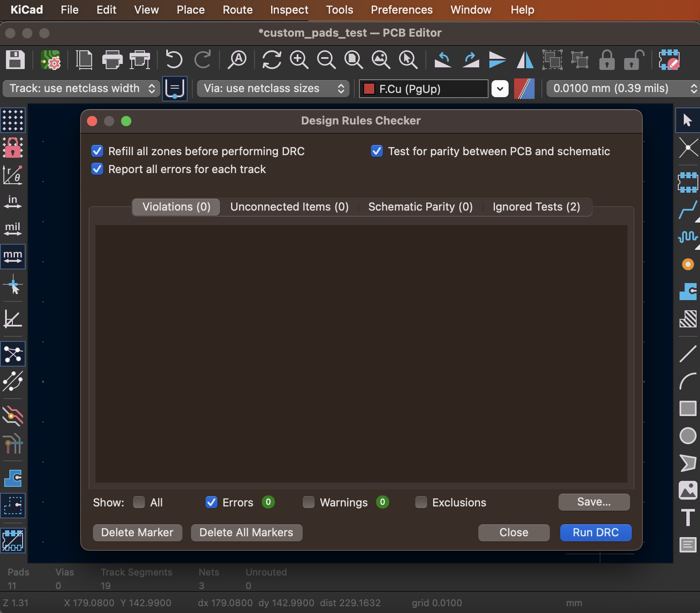Click the Unlock items padlock icon
700x613 pixels.
click(x=633, y=60)
